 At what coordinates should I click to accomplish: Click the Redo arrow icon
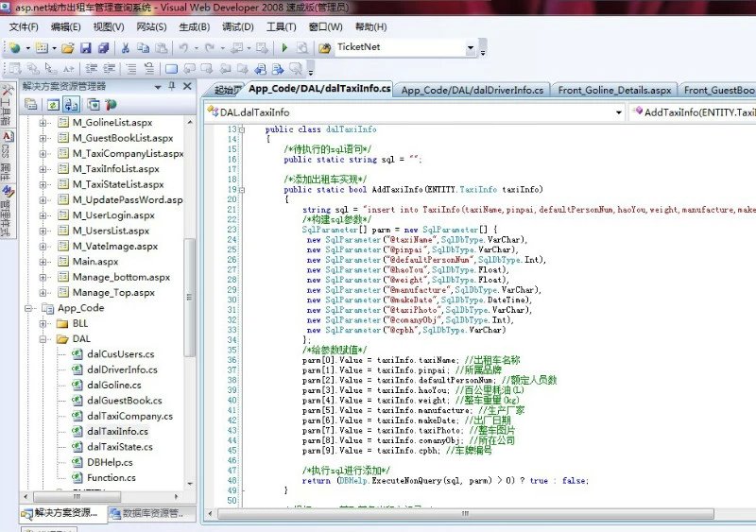click(x=210, y=48)
